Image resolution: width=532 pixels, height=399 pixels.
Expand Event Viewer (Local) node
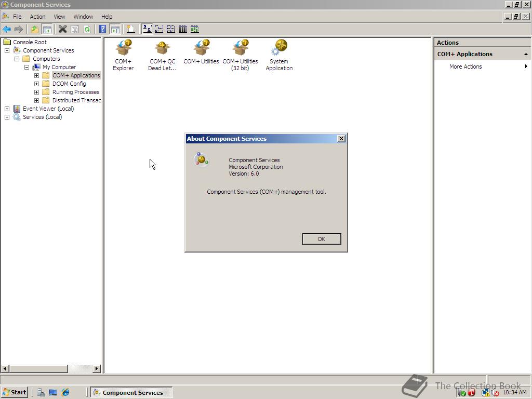pos(7,109)
